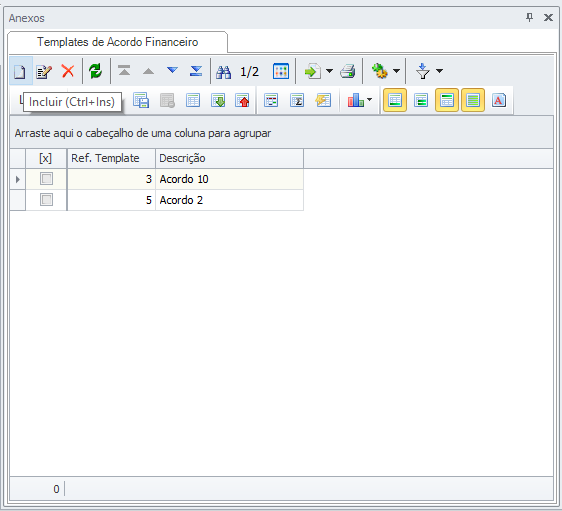Image resolution: width=562 pixels, height=511 pixels.
Task: Expand dropdown arrow beside gears icon
Action: [x=396, y=71]
